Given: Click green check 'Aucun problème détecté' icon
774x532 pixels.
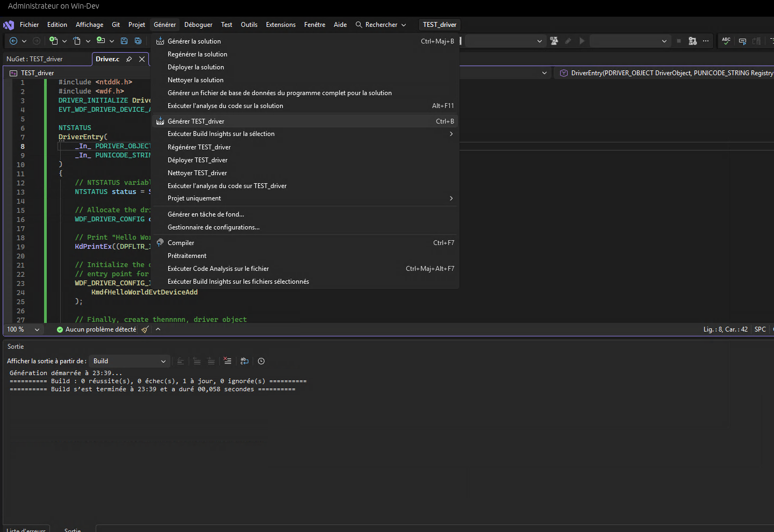Looking at the screenshot, I should tap(60, 329).
